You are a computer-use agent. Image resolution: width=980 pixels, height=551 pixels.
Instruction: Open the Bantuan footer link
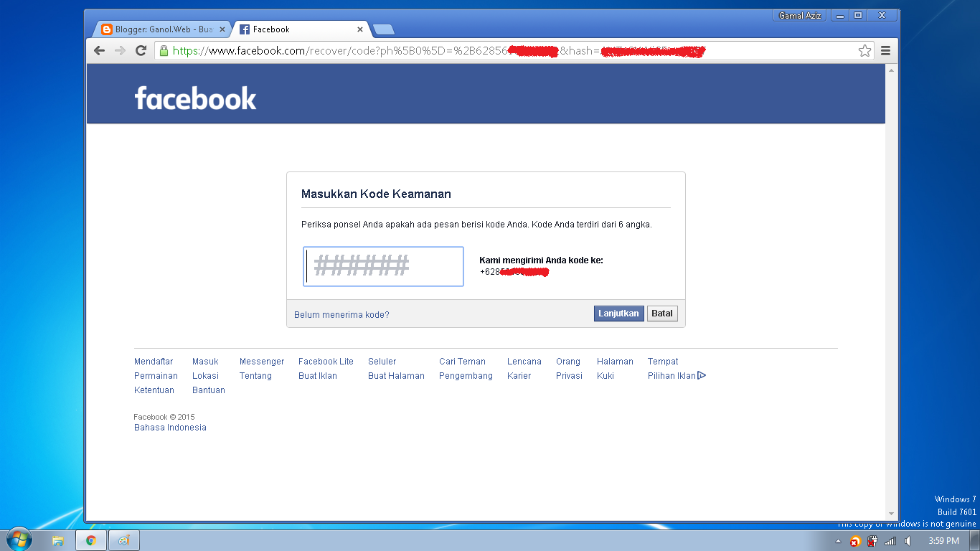coord(209,390)
